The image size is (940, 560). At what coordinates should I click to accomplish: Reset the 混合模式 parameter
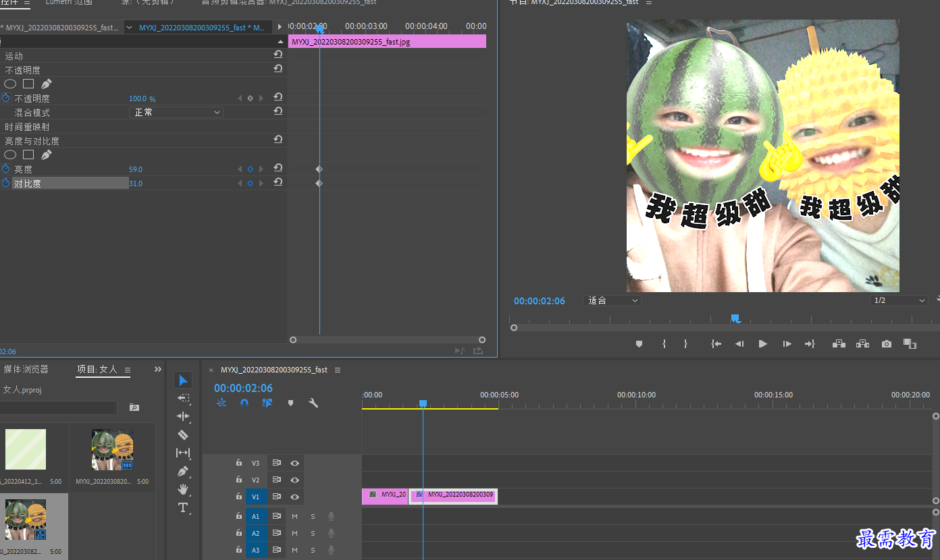tap(278, 111)
